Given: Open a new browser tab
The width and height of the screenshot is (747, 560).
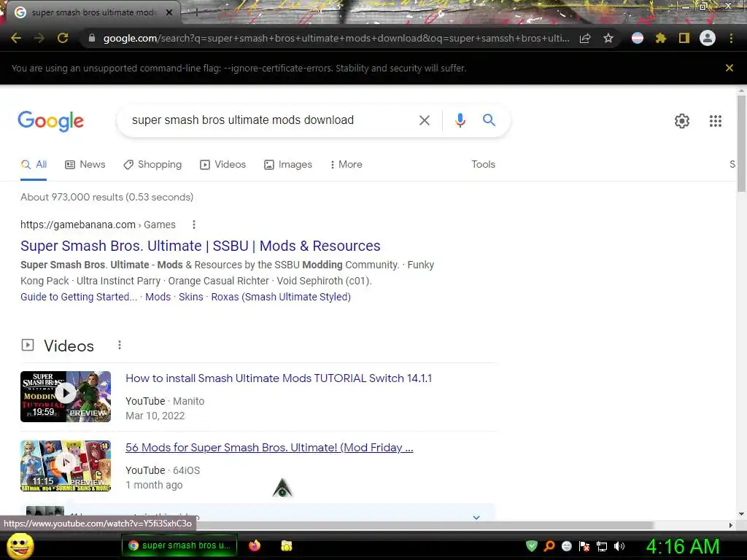Looking at the screenshot, I should 196,12.
